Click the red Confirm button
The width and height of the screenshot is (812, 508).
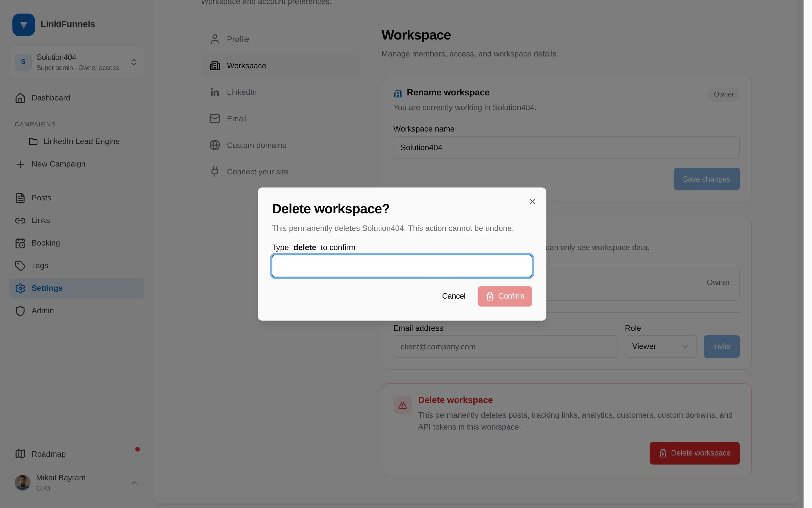(505, 296)
